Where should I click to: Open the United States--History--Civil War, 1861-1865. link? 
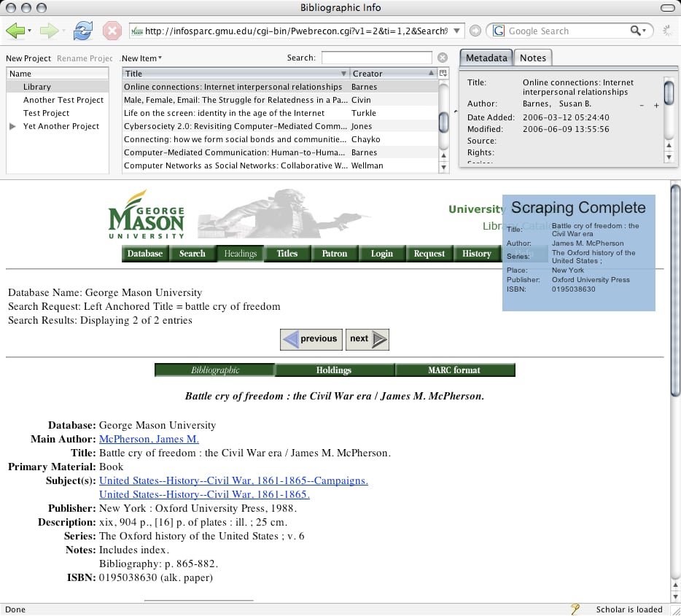(x=204, y=494)
